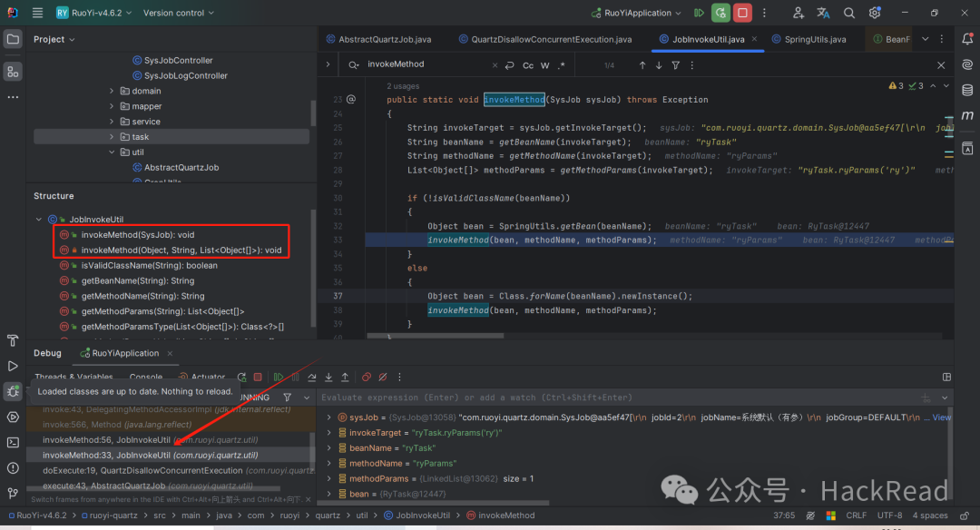Open the Git tool window icon
The width and height of the screenshot is (980, 530).
pyautogui.click(x=13, y=493)
